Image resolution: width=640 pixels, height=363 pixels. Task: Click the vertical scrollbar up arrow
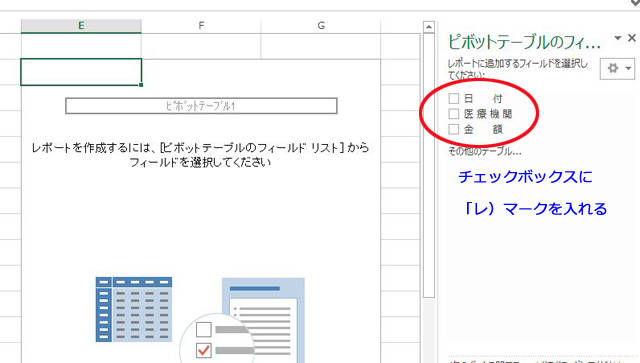429,27
